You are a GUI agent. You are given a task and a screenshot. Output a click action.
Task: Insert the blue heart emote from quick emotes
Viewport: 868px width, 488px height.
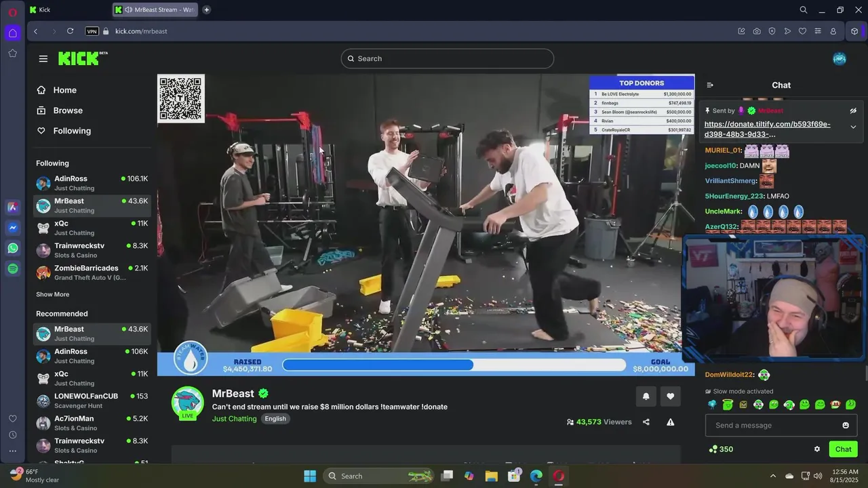[712, 405]
